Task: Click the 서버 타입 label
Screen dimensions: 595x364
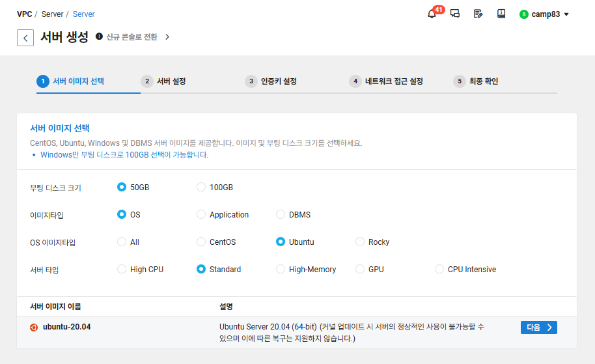Action: [x=44, y=270]
